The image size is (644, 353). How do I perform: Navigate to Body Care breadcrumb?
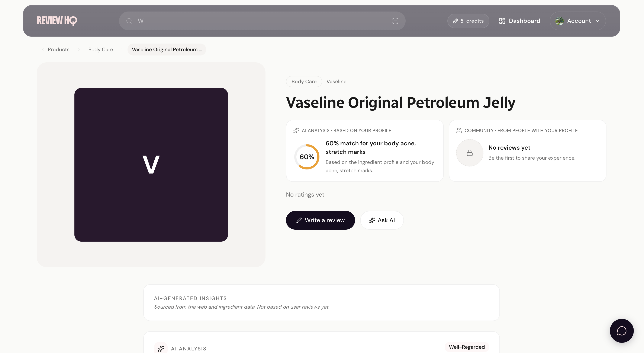pos(100,50)
